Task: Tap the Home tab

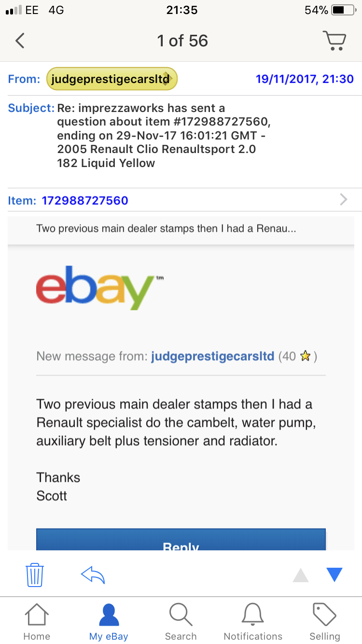Action: (x=37, y=622)
